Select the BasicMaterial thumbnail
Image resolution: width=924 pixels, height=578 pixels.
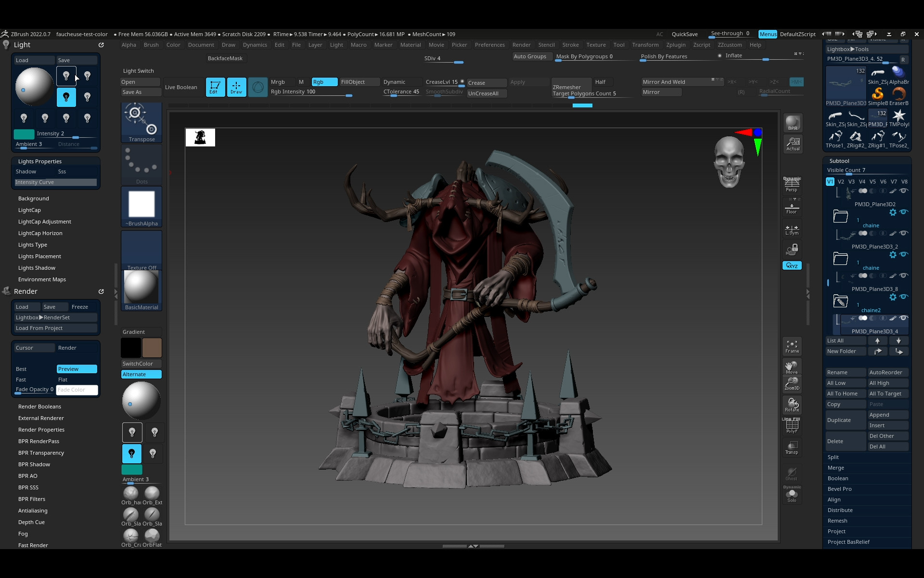click(141, 288)
